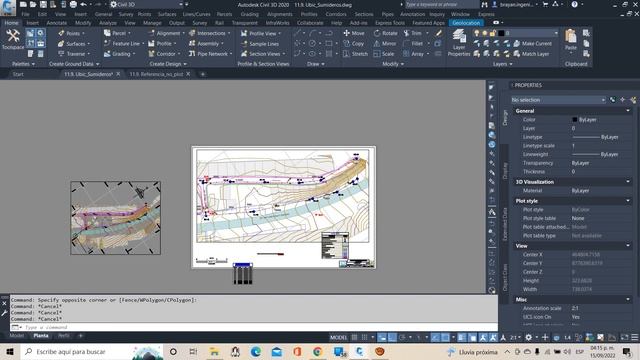Switch to the Model layout tab
640x360 pixels.
click(x=17, y=336)
